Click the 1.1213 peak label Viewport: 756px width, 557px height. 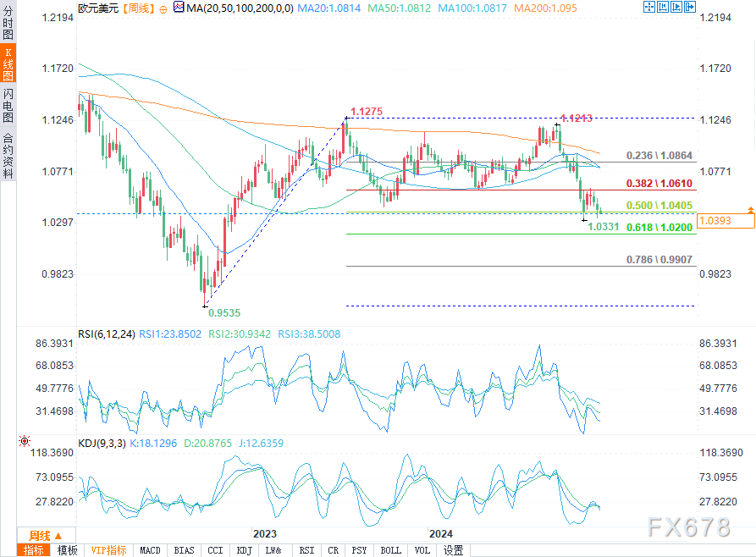pos(577,119)
